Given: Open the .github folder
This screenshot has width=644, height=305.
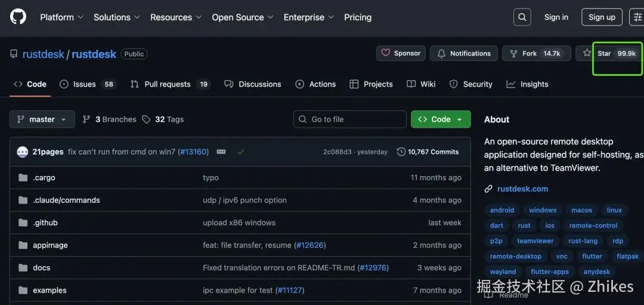Looking at the screenshot, I should 45,223.
